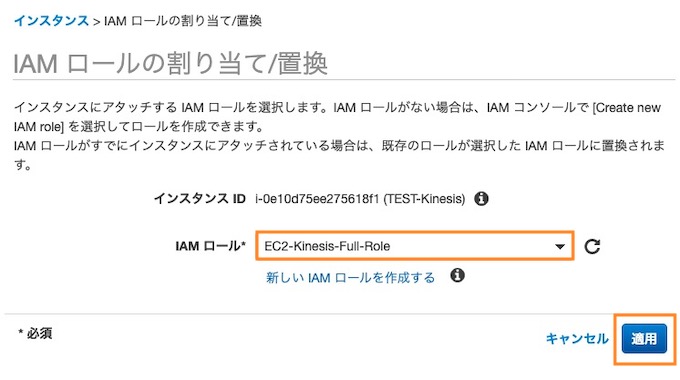Click the (TEST-Kinesis) instance name
Image resolution: width=680 pixels, height=380 pixels.
tap(424, 199)
